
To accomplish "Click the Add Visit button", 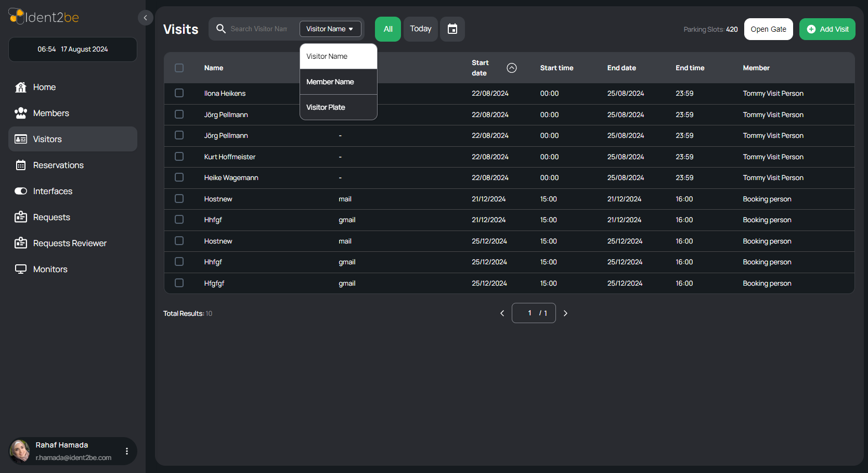I will pos(827,29).
